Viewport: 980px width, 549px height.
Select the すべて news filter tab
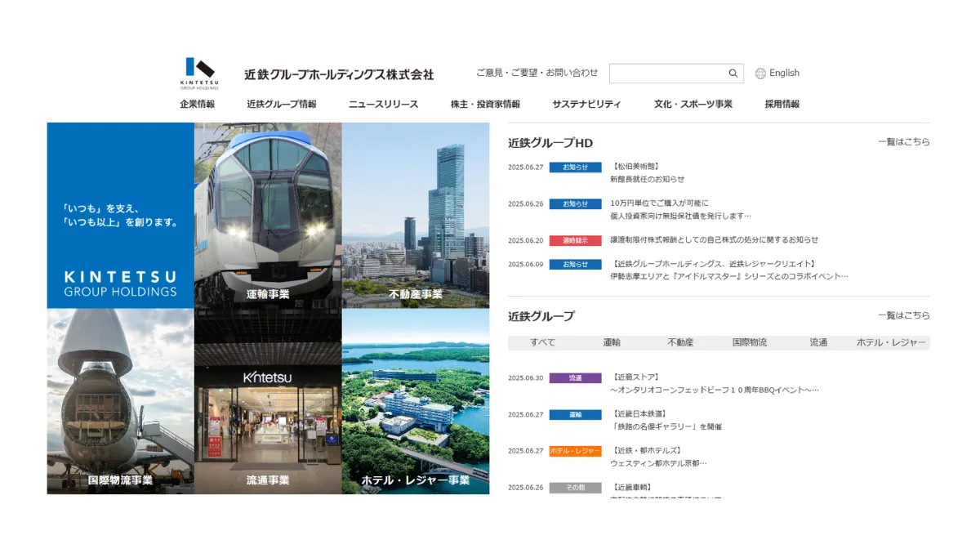click(543, 343)
